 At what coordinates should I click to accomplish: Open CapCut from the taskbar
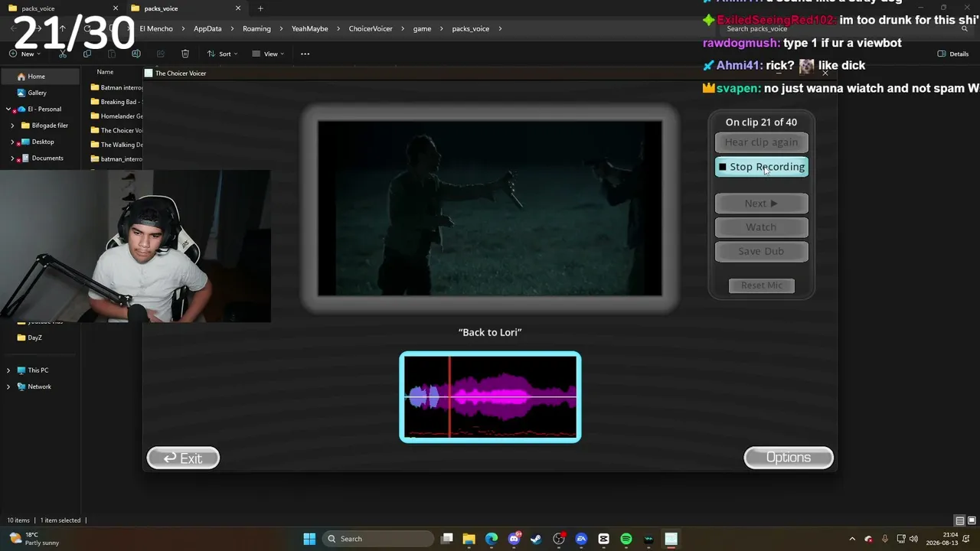(x=603, y=539)
